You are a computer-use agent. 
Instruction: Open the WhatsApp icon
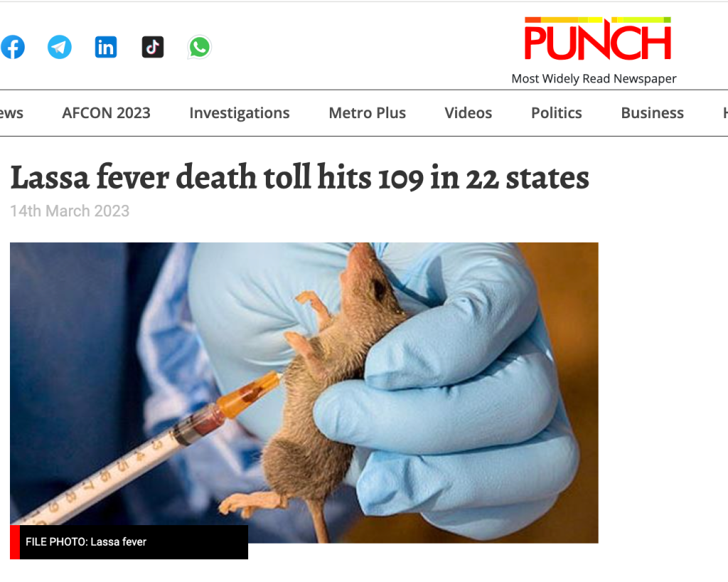(200, 47)
